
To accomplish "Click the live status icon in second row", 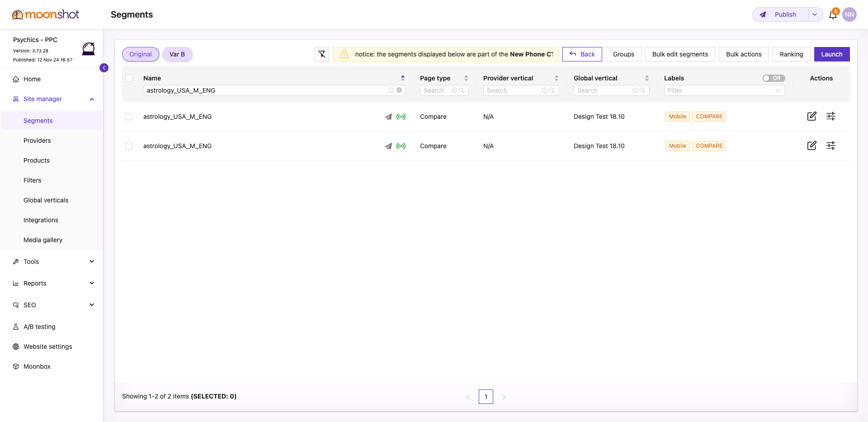I will 401,146.
